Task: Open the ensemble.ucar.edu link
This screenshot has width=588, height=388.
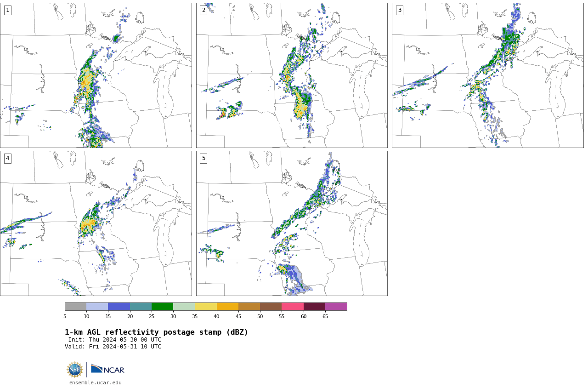Action: click(x=96, y=382)
